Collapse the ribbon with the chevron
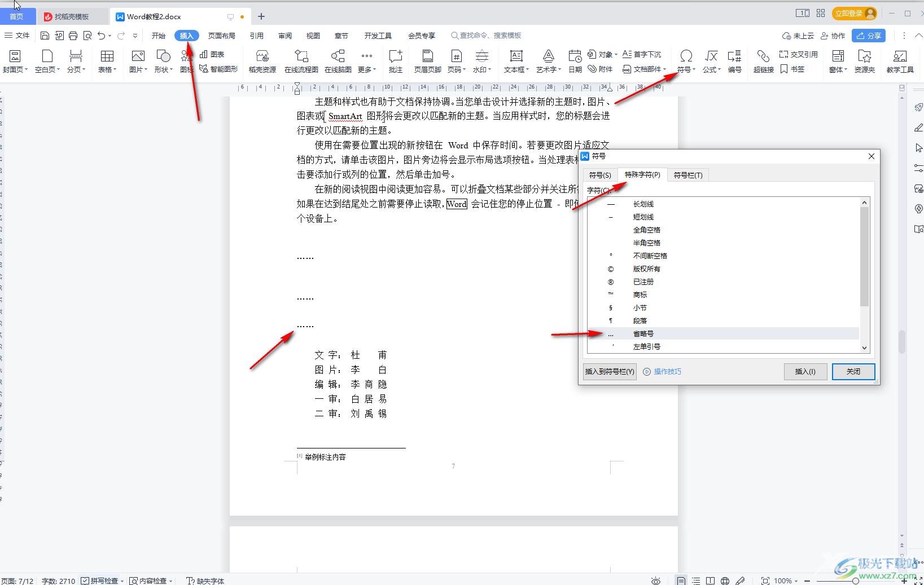 point(918,36)
